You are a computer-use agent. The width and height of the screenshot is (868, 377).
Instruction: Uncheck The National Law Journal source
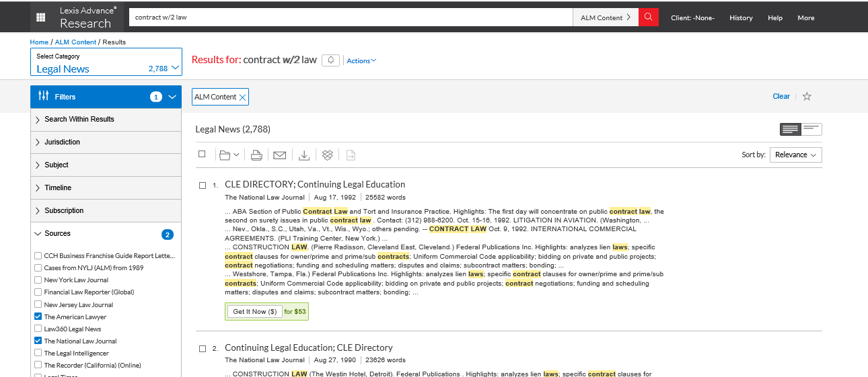tap(38, 341)
